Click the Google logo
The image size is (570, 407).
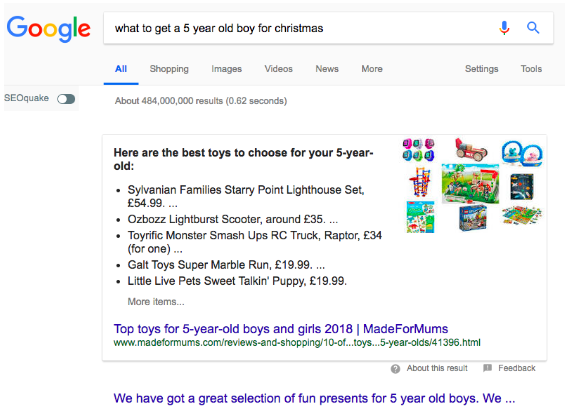(x=49, y=29)
